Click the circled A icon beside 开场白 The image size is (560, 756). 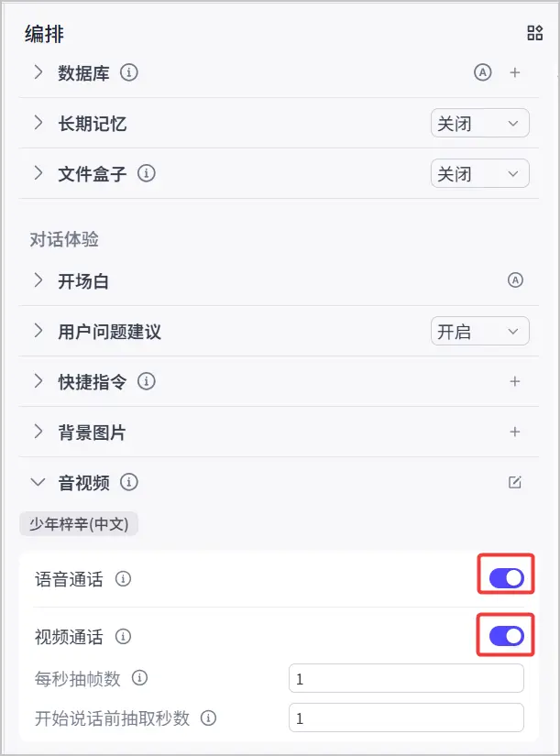click(516, 281)
